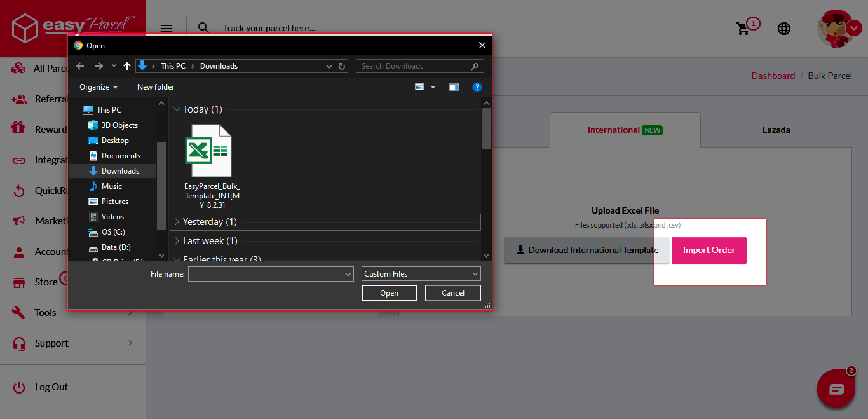This screenshot has width=868, height=419.
Task: Click Download International Template button
Action: click(587, 251)
